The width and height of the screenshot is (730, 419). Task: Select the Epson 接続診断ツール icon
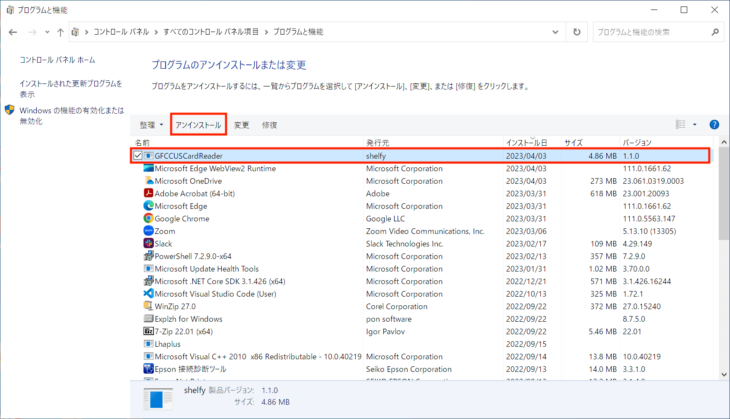point(149,369)
